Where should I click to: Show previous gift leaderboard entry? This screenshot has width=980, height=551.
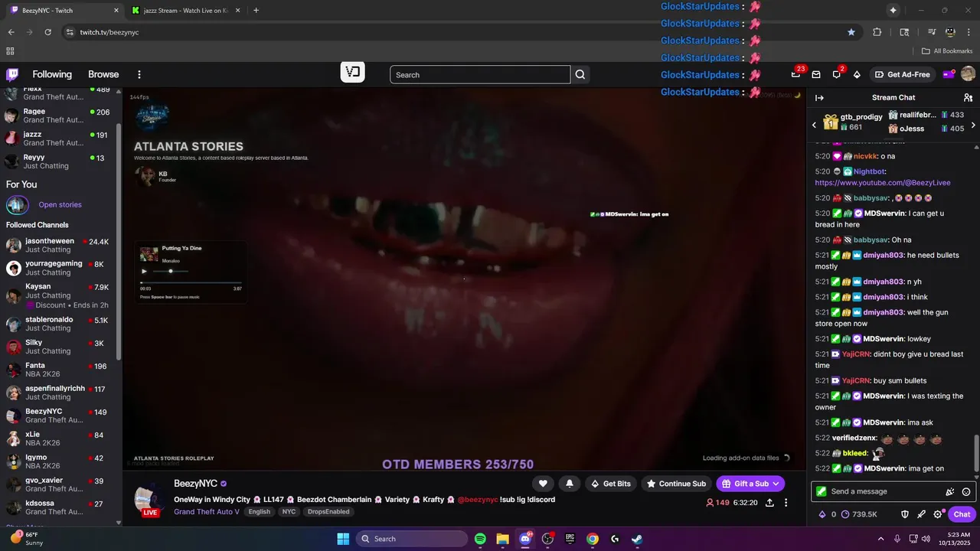pyautogui.click(x=815, y=125)
